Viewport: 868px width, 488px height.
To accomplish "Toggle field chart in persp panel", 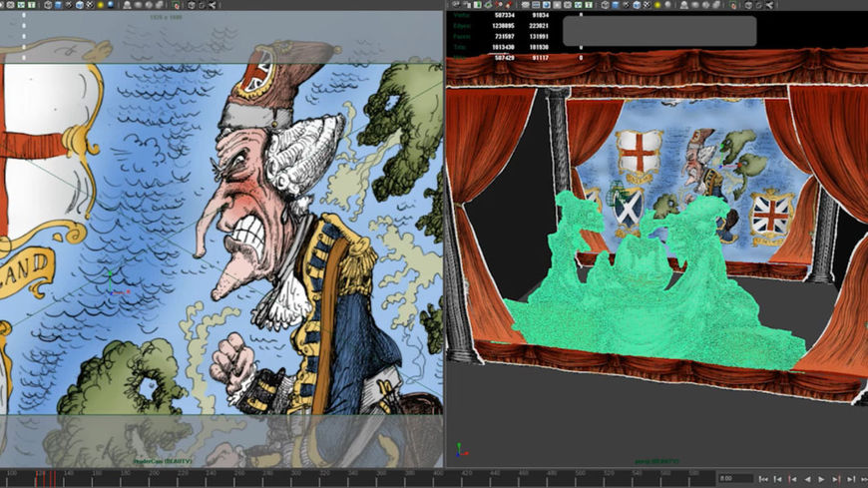I will pos(568,4).
